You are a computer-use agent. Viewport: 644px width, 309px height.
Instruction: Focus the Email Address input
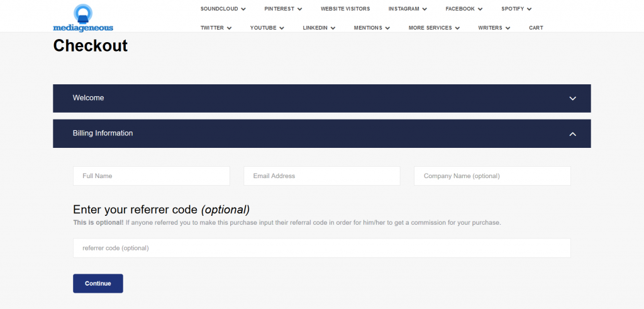(x=321, y=176)
